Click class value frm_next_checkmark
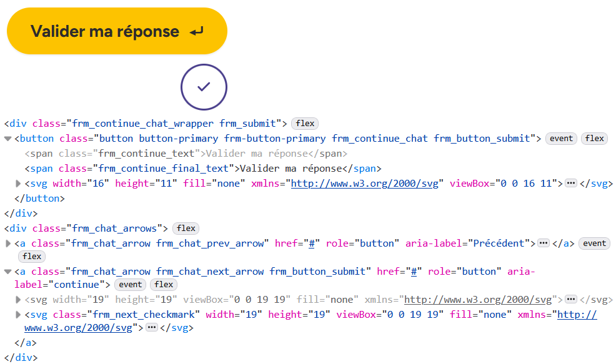Viewport: 616px width, 364px height. point(144,315)
